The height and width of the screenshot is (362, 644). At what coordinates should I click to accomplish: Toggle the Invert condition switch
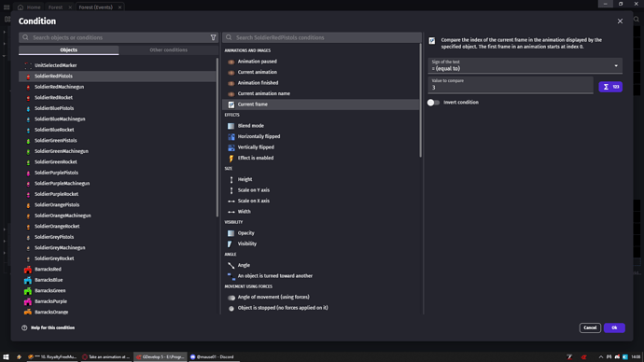433,103
